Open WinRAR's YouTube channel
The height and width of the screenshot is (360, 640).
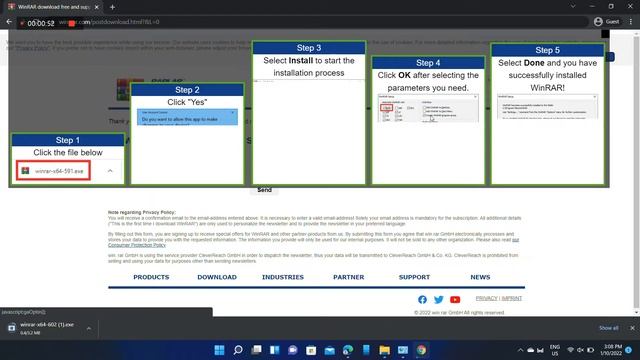click(x=455, y=300)
